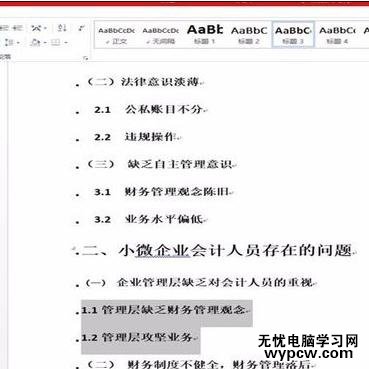Click heading （三）缺乏自主管理意识
The height and width of the screenshot is (369, 369).
tap(160, 164)
